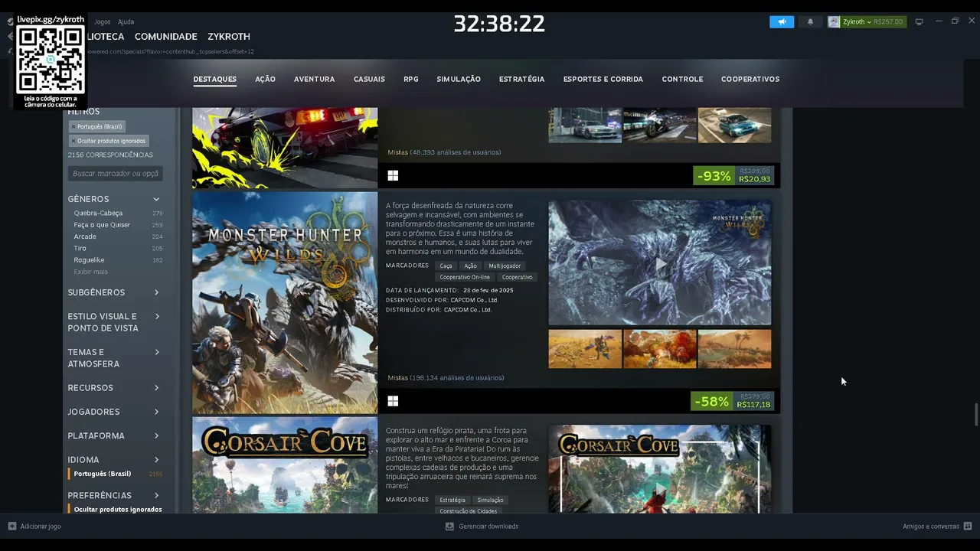The image size is (980, 551).
Task: Toggle the Quebra-Cabeça genre filter
Action: click(118, 213)
